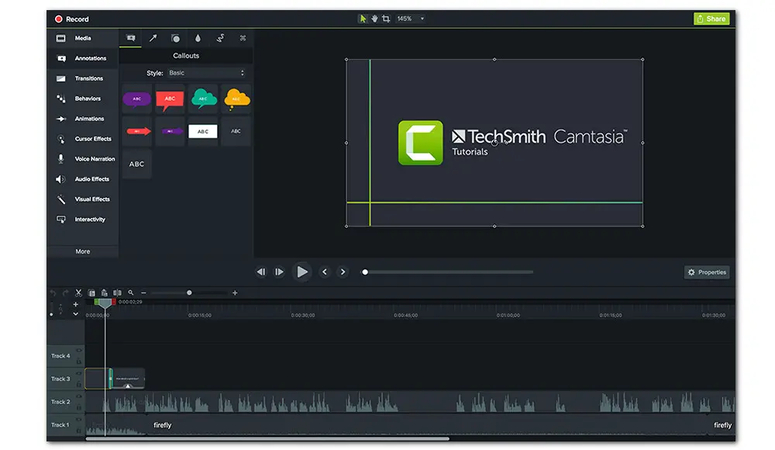Pick the red rectangular speech callout
Screen dimensions: 775x450
pos(170,99)
